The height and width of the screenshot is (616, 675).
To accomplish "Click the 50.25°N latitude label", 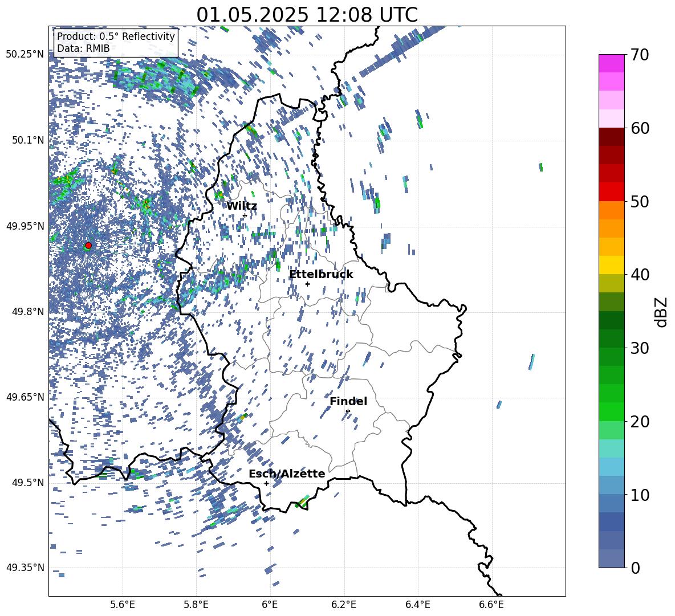I will tap(26, 55).
